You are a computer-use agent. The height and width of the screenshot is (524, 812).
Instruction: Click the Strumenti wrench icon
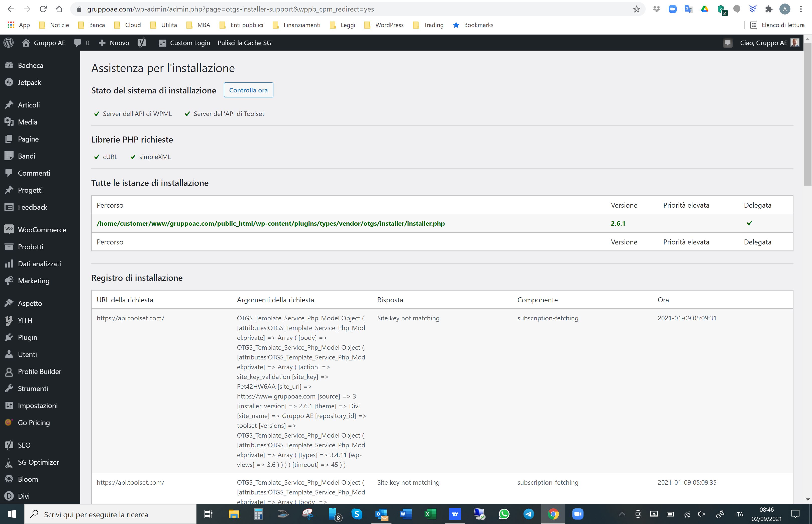tap(9, 388)
